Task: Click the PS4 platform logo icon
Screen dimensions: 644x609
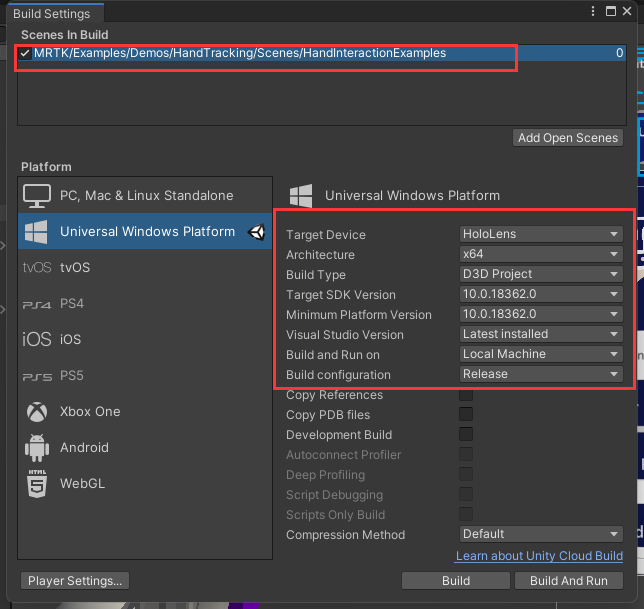Action: (x=37, y=304)
